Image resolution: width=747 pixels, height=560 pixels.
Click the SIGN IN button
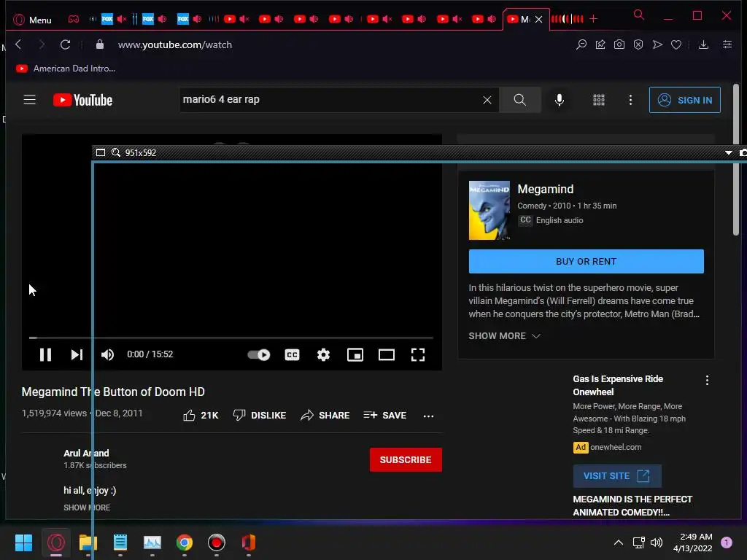[684, 100]
